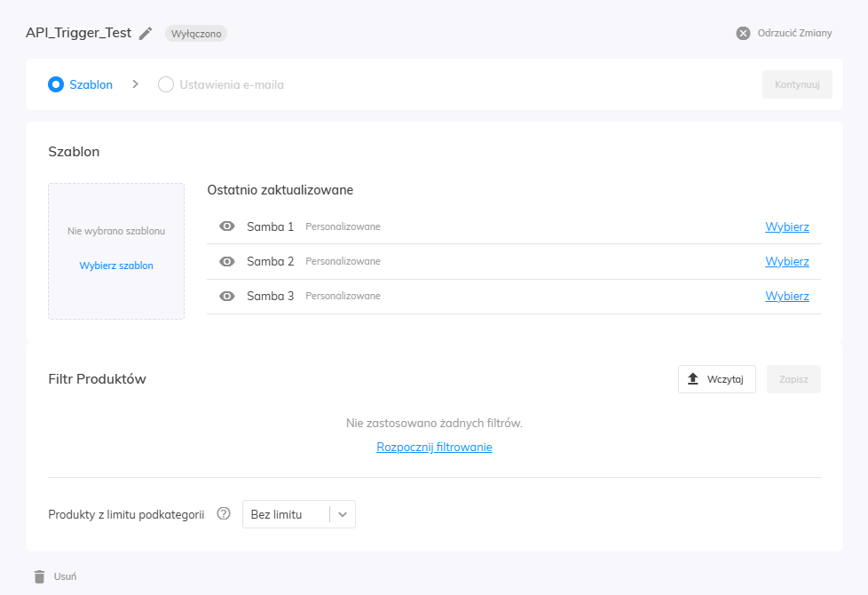Click the empty template placeholder box
The image size is (868, 595).
116,251
